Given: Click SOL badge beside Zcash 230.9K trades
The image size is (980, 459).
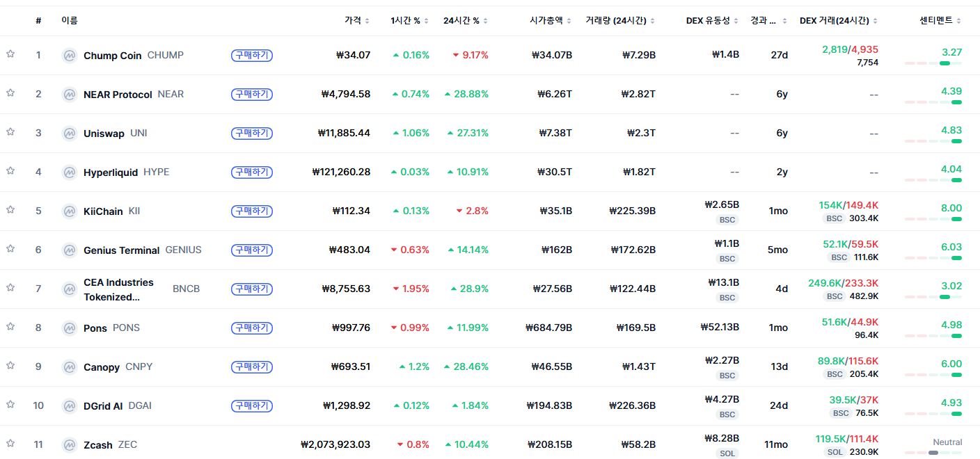Looking at the screenshot, I should [835, 452].
